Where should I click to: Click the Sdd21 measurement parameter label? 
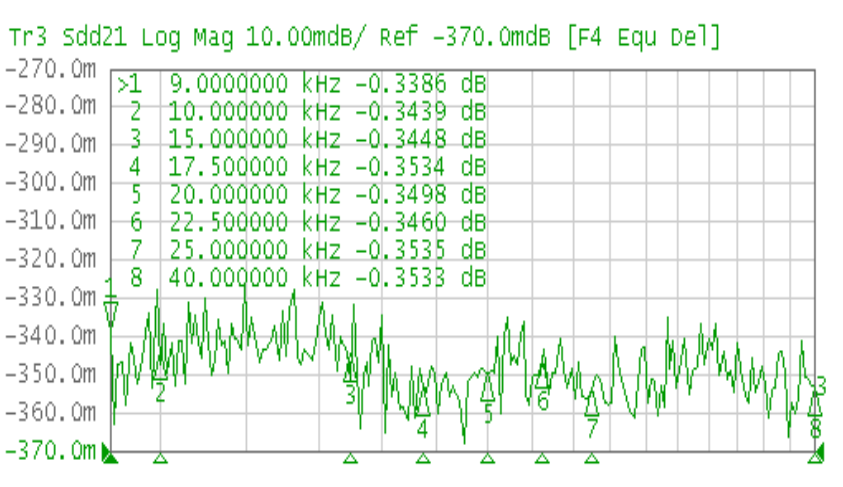pos(96,39)
